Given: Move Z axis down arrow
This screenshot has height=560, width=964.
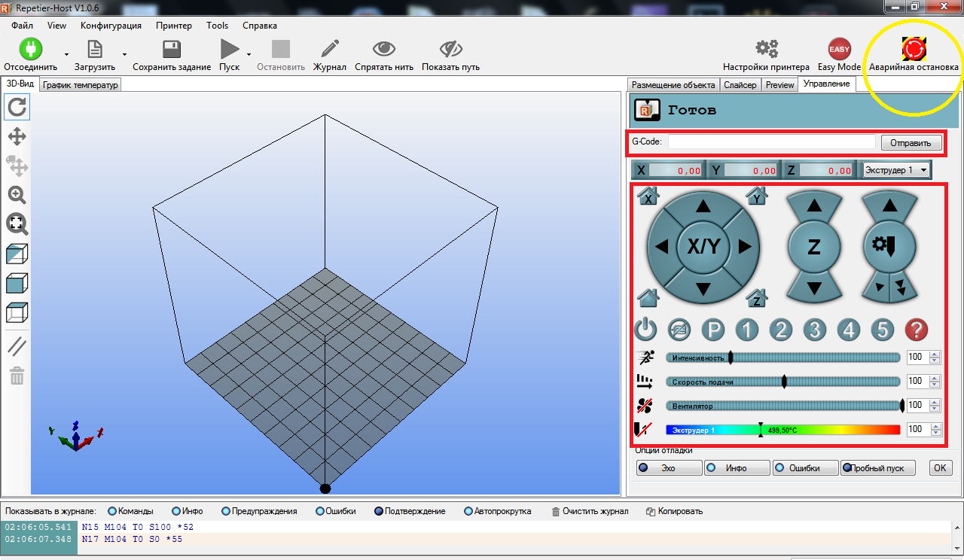Looking at the screenshot, I should (813, 288).
